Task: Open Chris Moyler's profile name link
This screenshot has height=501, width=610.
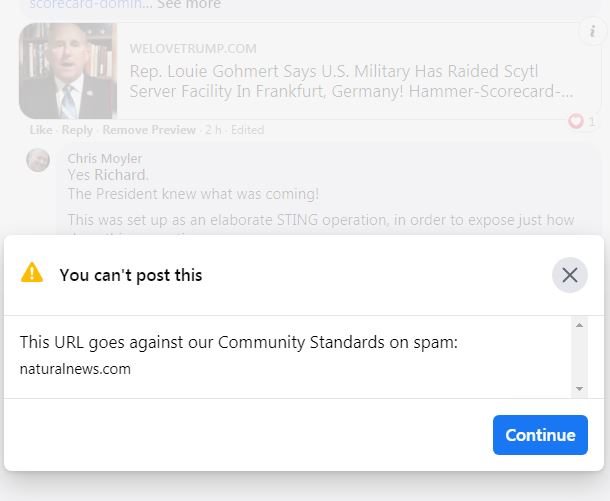Action: [104, 158]
